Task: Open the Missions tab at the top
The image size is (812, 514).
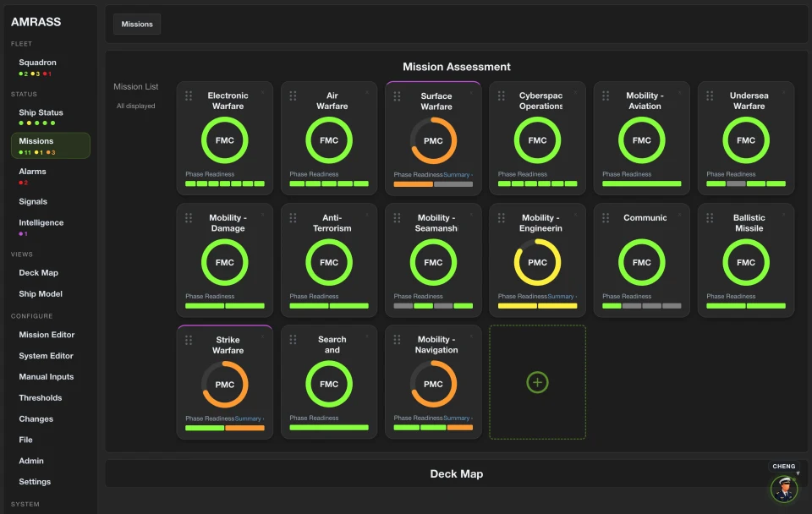Action: click(137, 24)
